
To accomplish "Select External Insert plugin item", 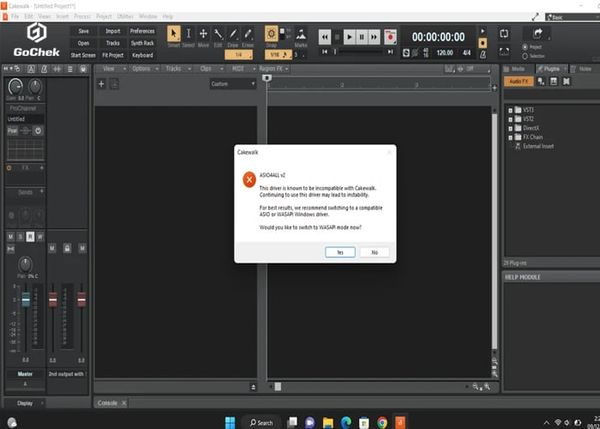I will (535, 146).
